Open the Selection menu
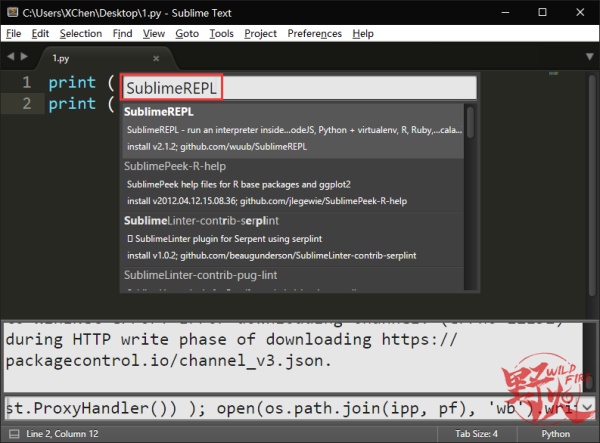This screenshot has width=600, height=443. pyautogui.click(x=81, y=34)
